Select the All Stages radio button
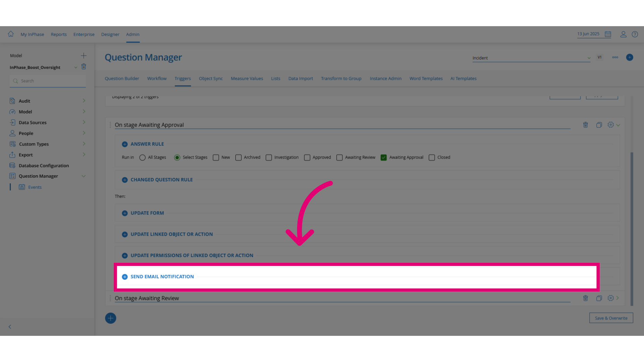The height and width of the screenshot is (362, 644). pyautogui.click(x=143, y=158)
